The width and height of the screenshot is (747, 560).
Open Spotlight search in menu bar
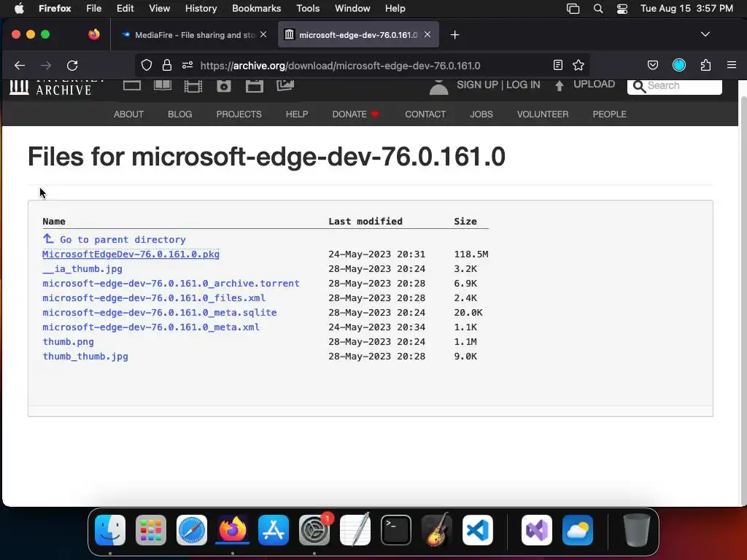pos(598,9)
